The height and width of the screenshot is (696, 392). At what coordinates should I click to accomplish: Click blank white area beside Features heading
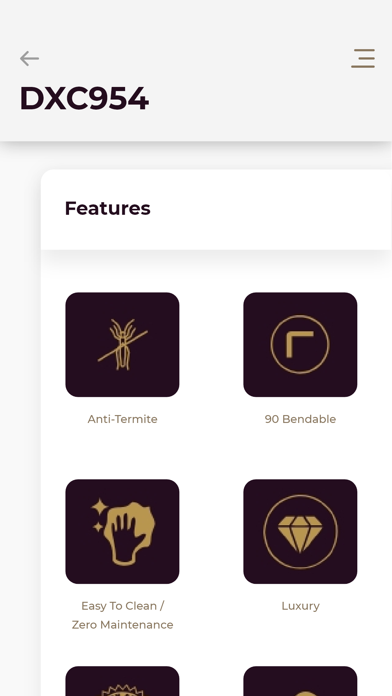tap(271, 209)
